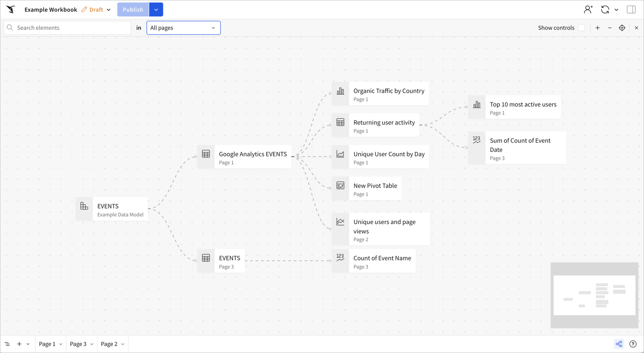Switch to the Page 1 tab
Image resolution: width=644 pixels, height=353 pixels.
click(47, 344)
